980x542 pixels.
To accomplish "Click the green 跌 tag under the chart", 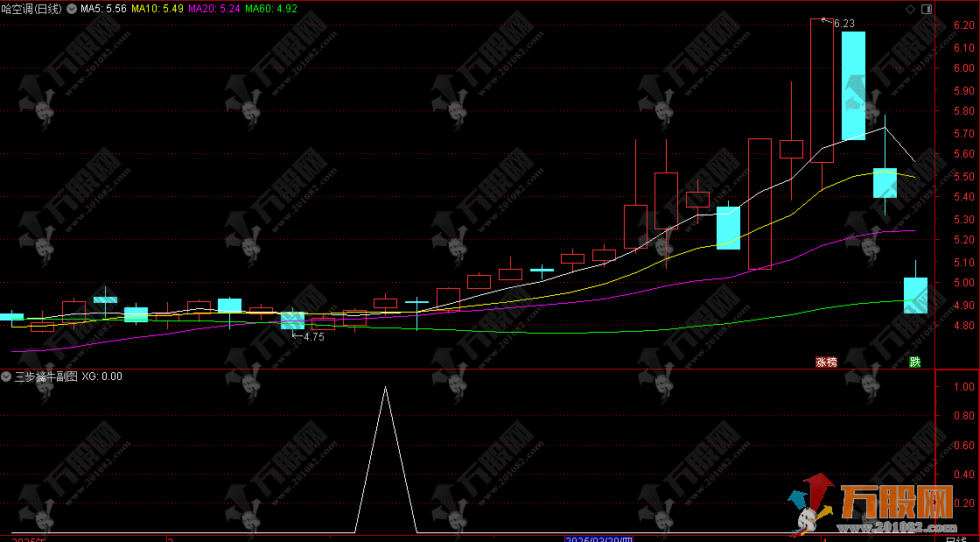I will [915, 362].
